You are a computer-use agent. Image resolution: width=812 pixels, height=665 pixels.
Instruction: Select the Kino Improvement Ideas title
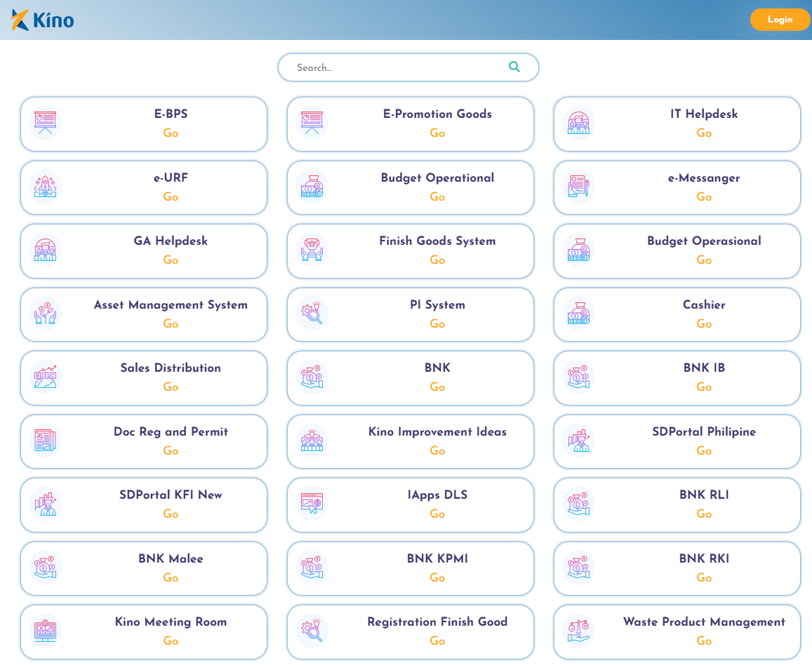click(438, 431)
